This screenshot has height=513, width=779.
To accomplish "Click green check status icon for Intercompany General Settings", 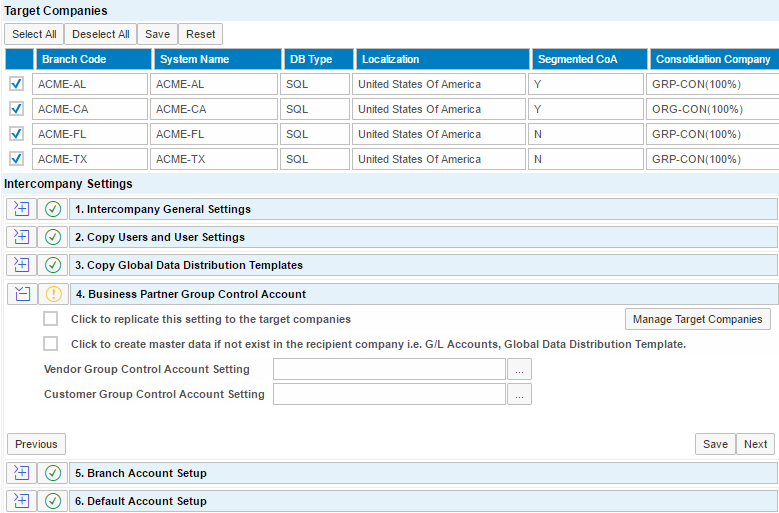I will (53, 209).
